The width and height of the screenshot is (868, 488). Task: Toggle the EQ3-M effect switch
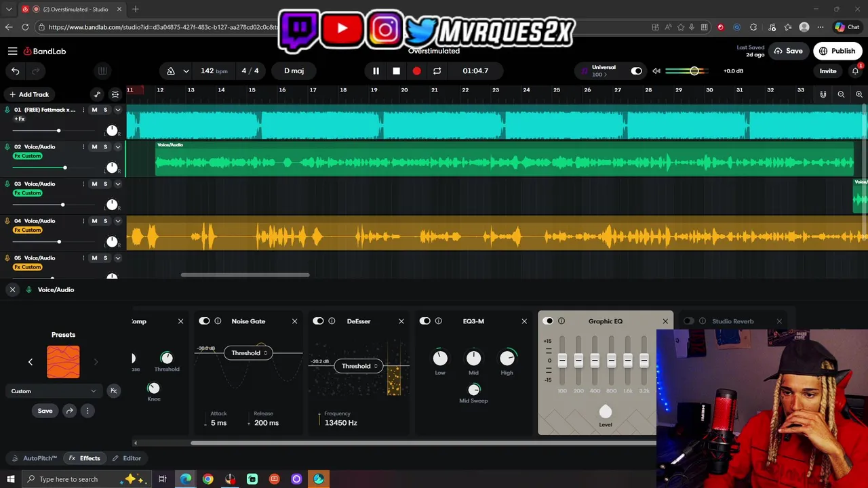click(x=425, y=321)
